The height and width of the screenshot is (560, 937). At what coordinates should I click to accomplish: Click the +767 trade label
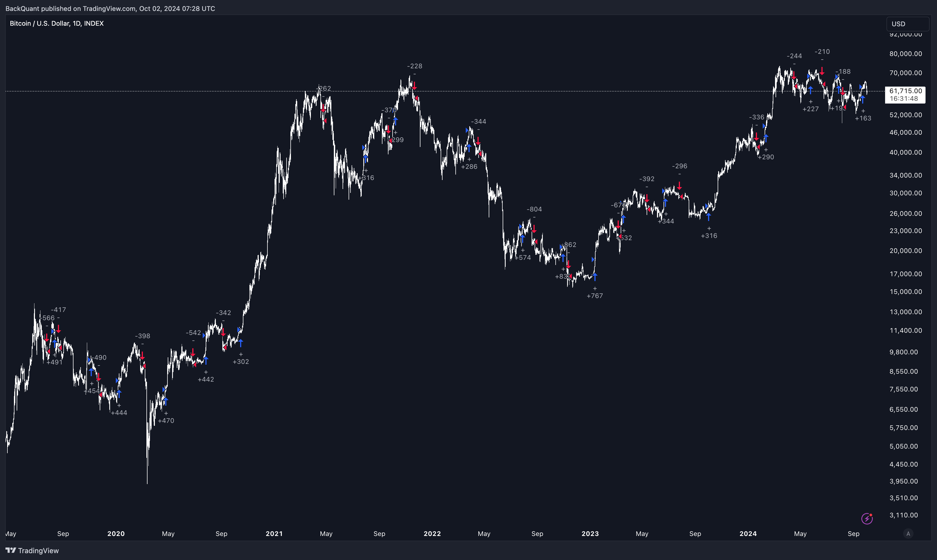tap(595, 296)
